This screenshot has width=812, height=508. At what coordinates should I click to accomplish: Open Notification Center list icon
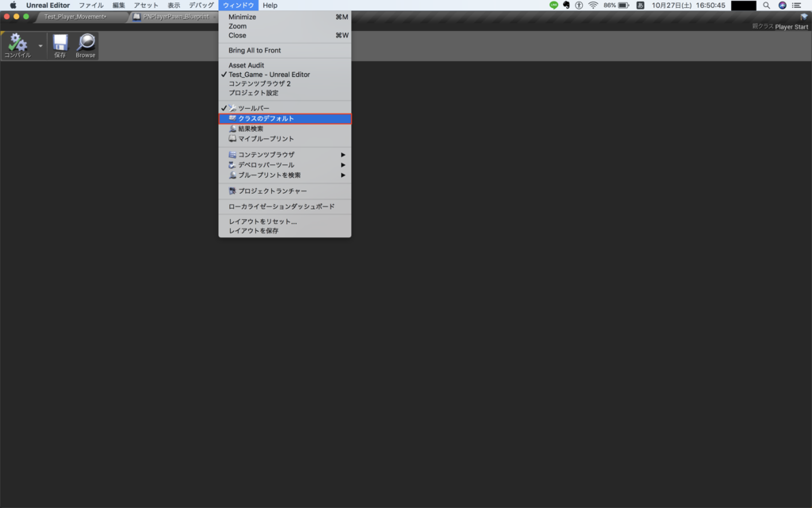(x=796, y=6)
